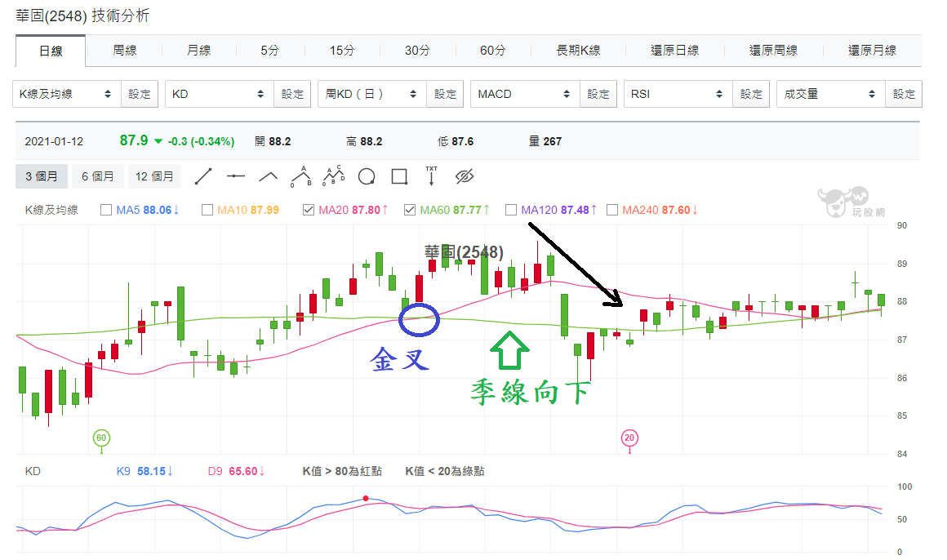Switch to the 60分 chart tab
The width and height of the screenshot is (947, 560).
pos(493,50)
